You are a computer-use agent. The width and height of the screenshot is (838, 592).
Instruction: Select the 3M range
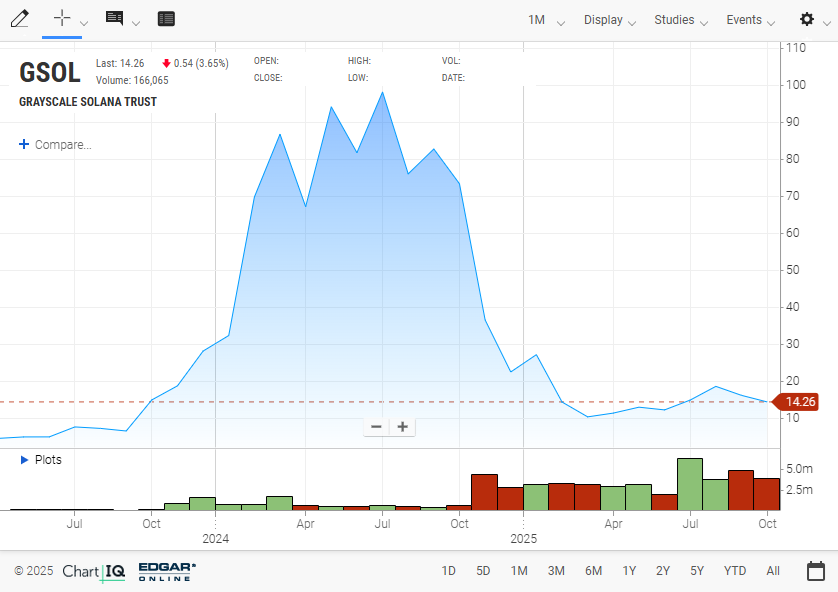(x=556, y=571)
